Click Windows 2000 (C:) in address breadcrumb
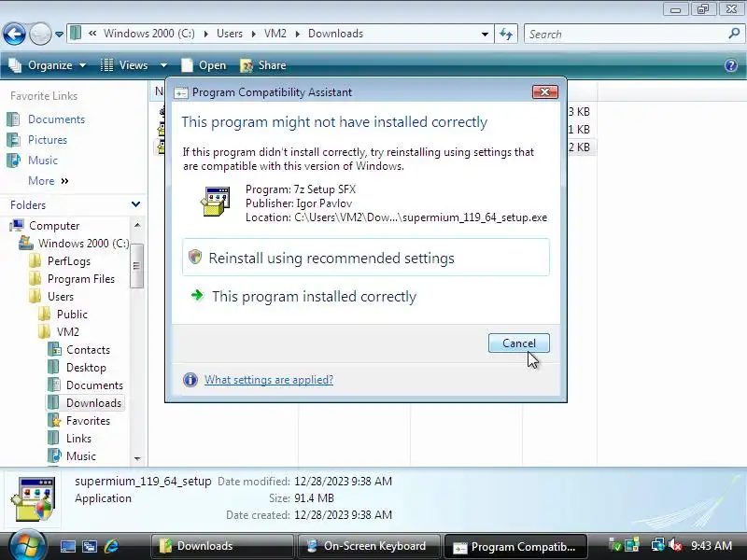747x560 pixels. coord(148,34)
